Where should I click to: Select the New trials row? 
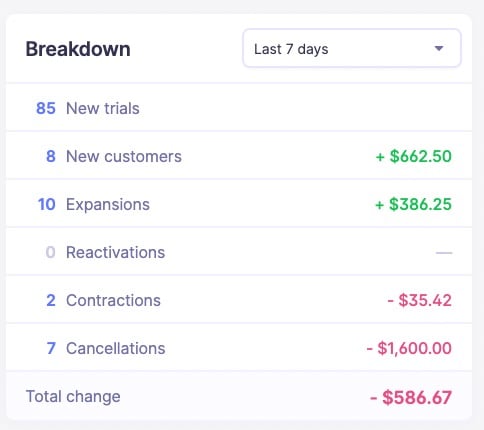click(239, 108)
